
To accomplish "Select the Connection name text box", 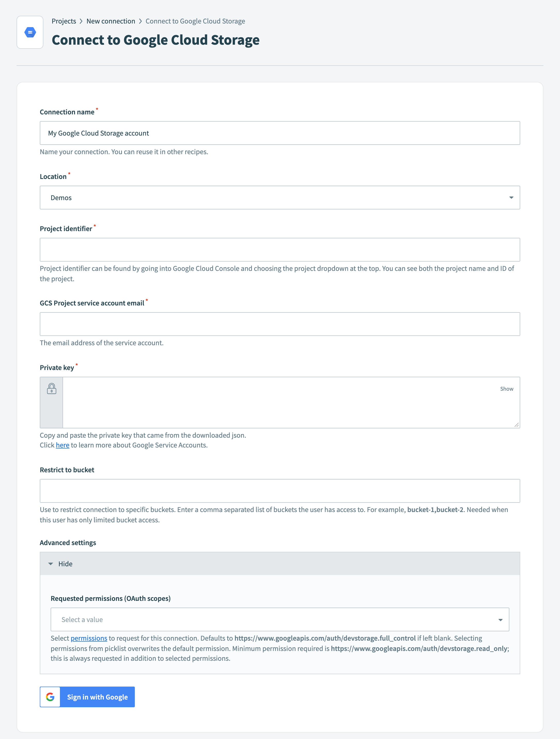I will pos(280,133).
